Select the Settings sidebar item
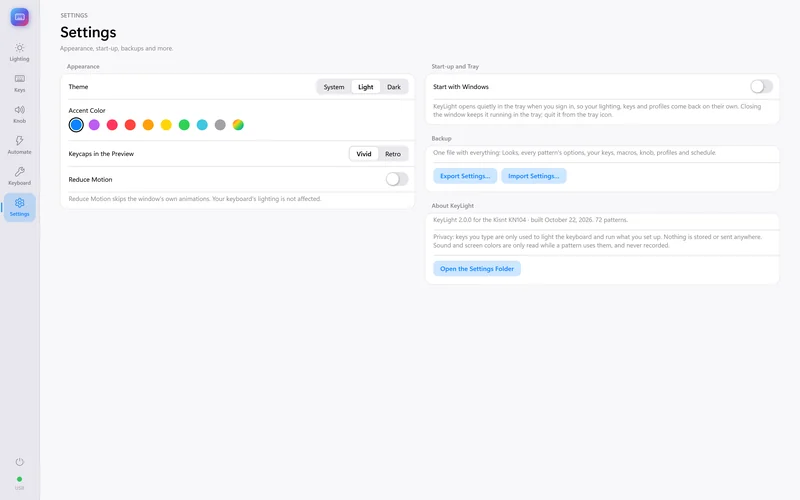Viewport: 800px width, 500px height. (19, 207)
